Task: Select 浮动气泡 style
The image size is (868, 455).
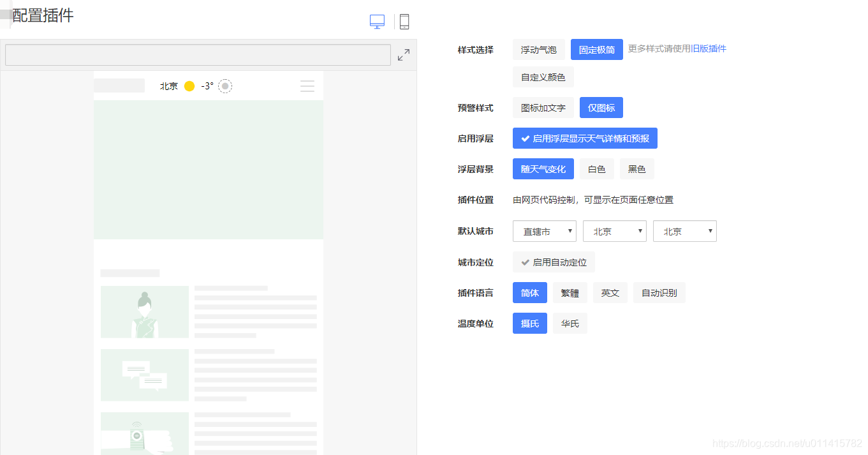Action: click(x=539, y=50)
